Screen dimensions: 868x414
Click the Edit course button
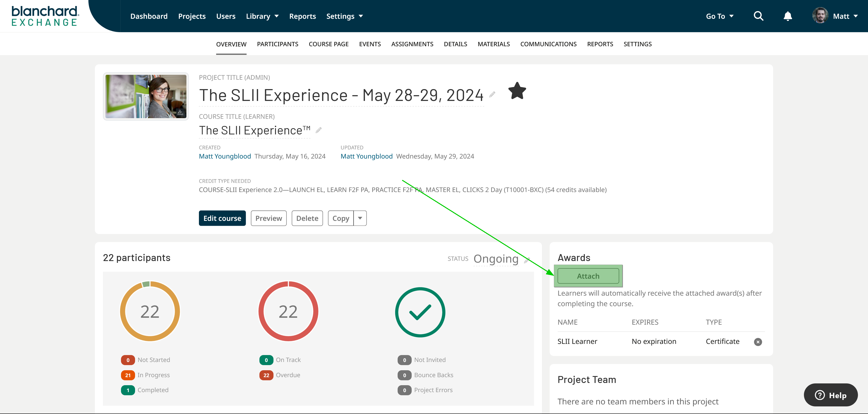pyautogui.click(x=222, y=218)
